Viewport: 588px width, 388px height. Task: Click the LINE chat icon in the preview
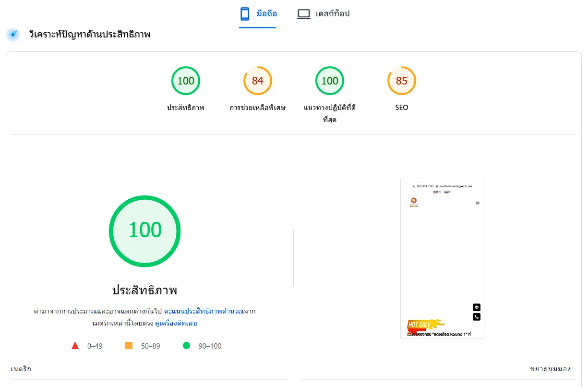point(477,307)
